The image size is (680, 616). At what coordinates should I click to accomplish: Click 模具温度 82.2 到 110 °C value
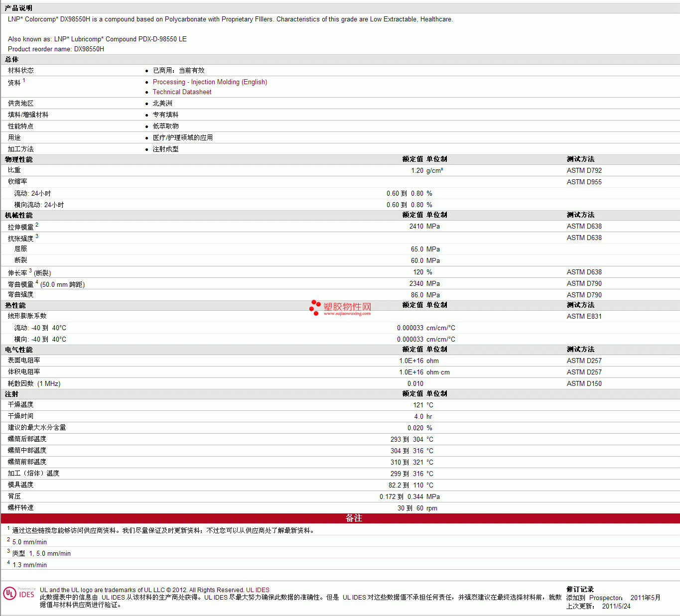click(411, 485)
